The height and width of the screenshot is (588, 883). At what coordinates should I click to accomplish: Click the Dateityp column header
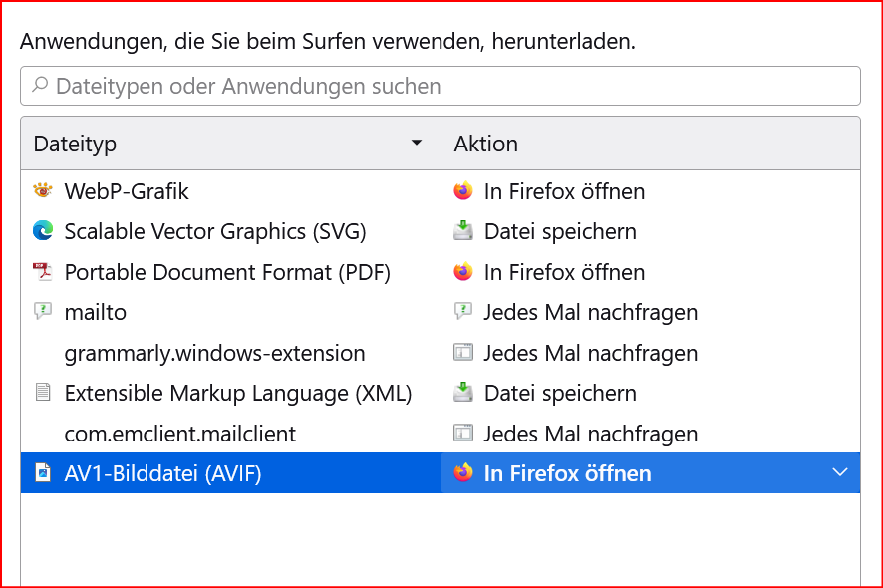[76, 144]
